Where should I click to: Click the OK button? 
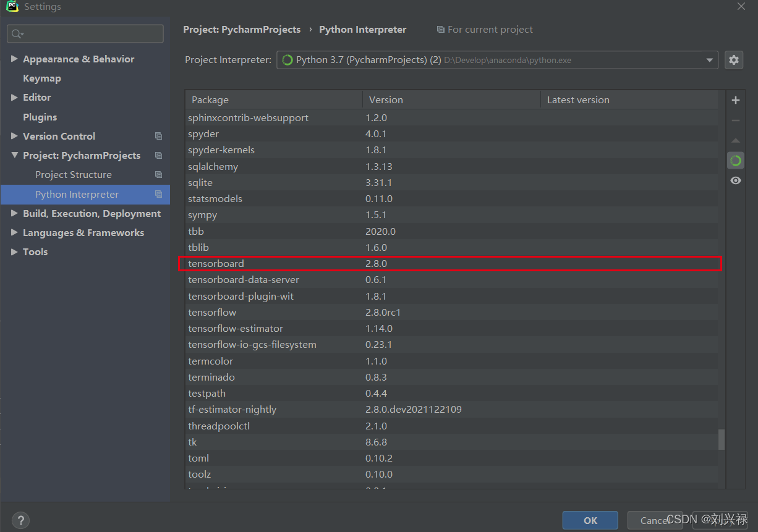(590, 520)
